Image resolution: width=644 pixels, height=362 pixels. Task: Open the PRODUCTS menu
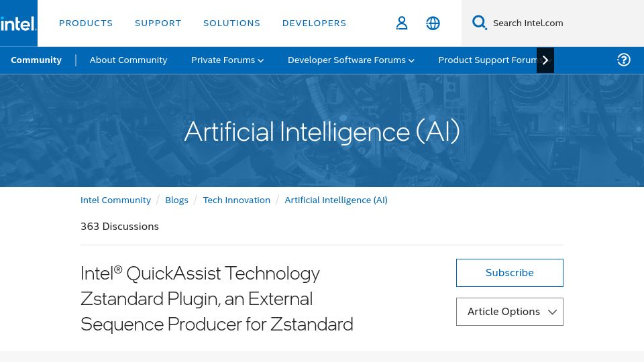pyautogui.click(x=86, y=23)
